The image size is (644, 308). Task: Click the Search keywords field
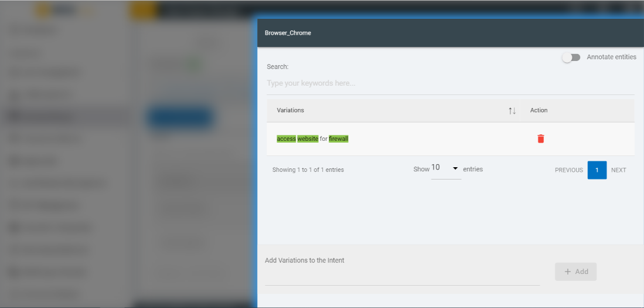(450, 83)
